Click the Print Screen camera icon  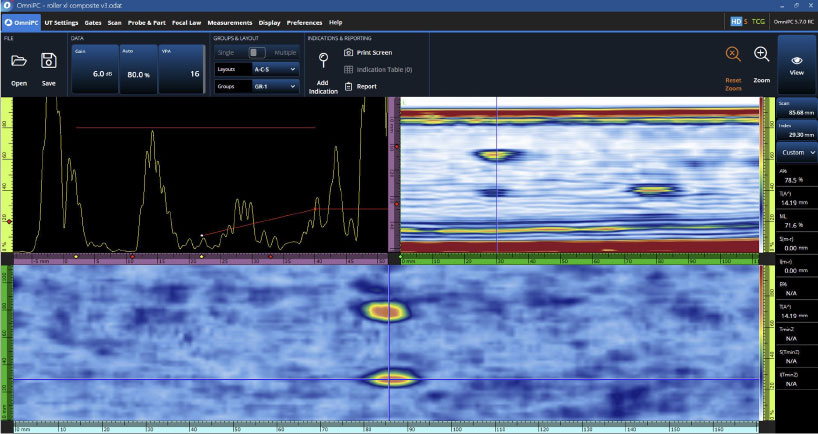(348, 52)
